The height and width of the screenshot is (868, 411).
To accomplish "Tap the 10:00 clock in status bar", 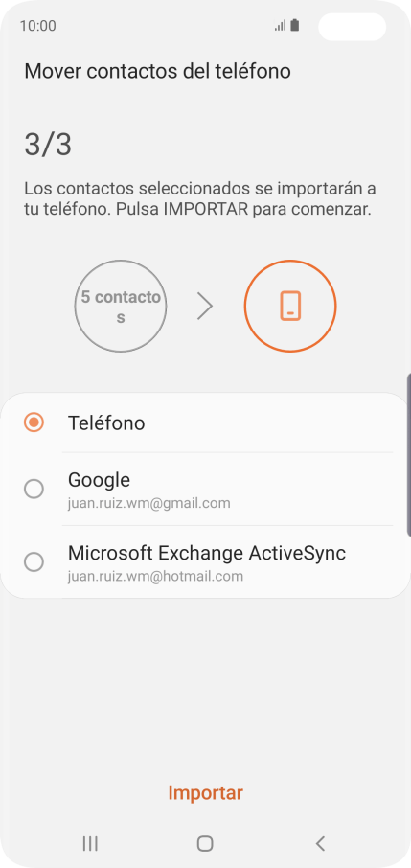I will [37, 26].
